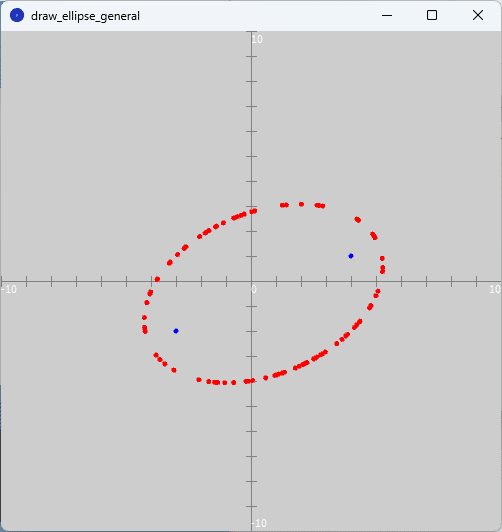This screenshot has height=532, width=502.
Task: Click the "0" origin label
Action: pyautogui.click(x=254, y=289)
